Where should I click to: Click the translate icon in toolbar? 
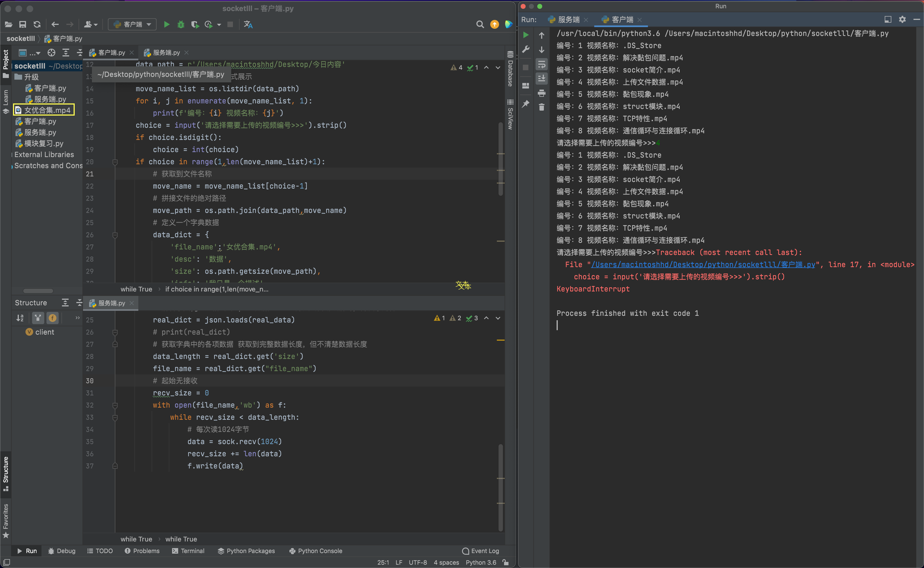click(248, 24)
